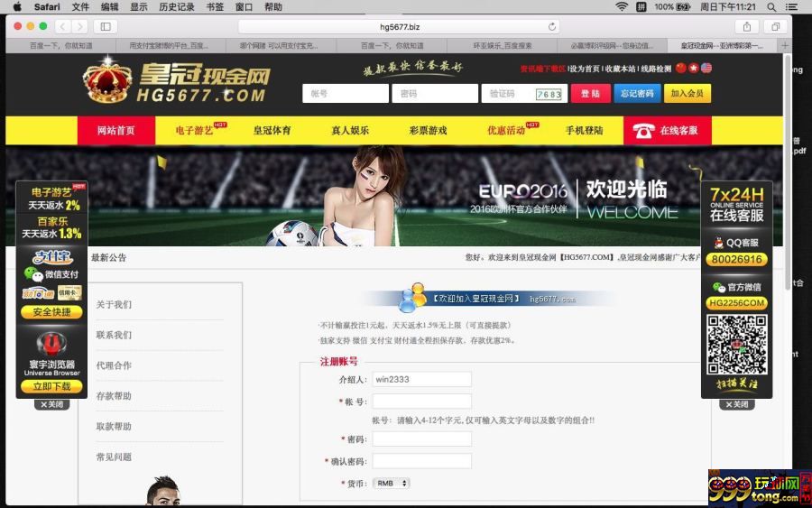This screenshot has width=812, height=508.
Task: Click the input method icon in menu bar
Action: coord(641,6)
